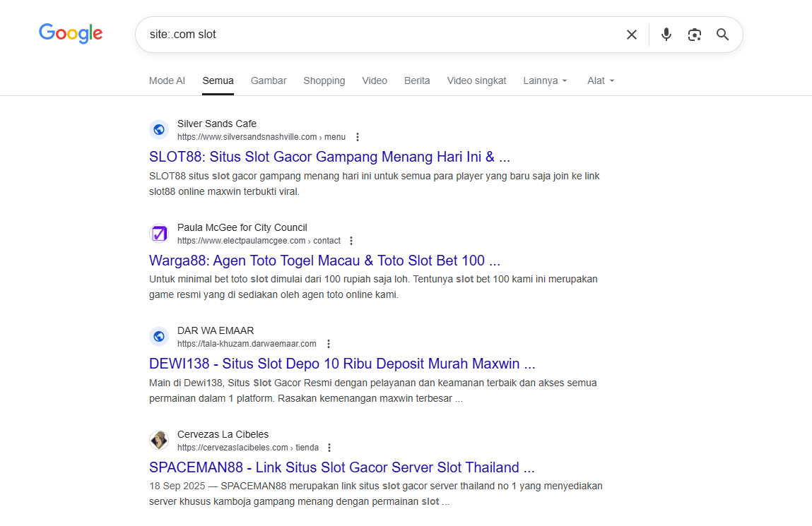
Task: Open Search by image camera icon
Action: tap(694, 35)
